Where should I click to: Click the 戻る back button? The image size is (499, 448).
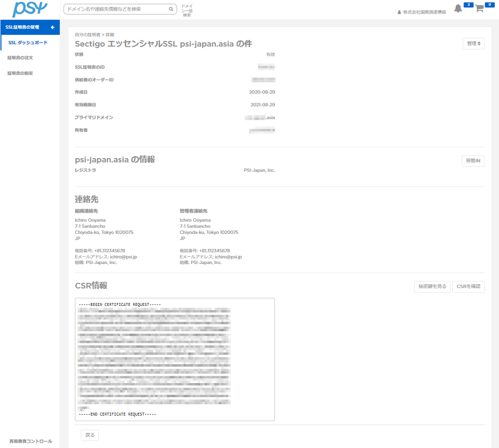90,435
